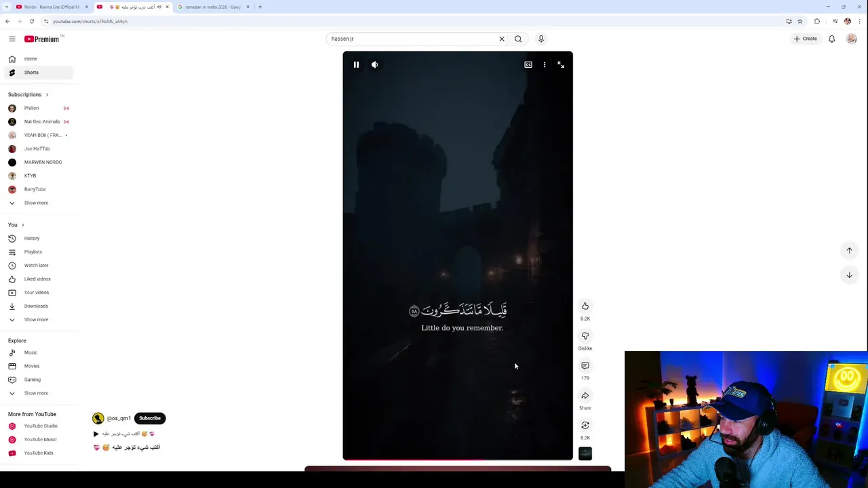Open Music under Explore

37,352
